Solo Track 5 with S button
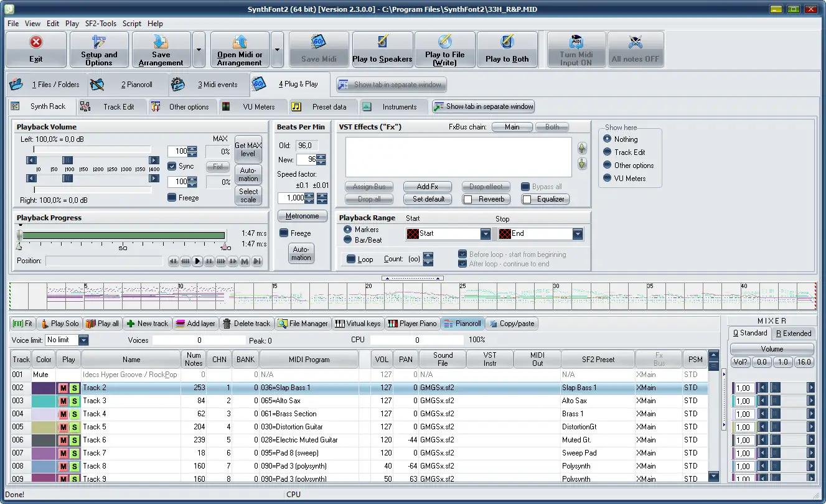The height and width of the screenshot is (504, 826). pos(74,427)
